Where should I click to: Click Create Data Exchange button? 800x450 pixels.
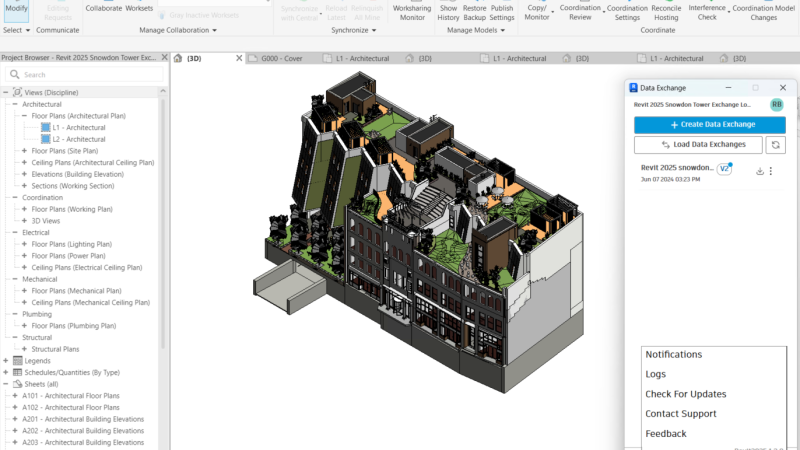click(x=710, y=124)
